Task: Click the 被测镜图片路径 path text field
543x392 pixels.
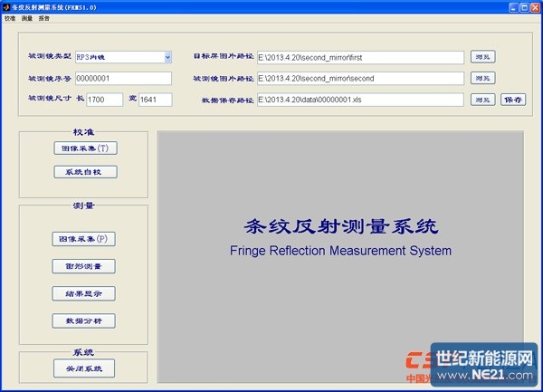Action: 360,79
